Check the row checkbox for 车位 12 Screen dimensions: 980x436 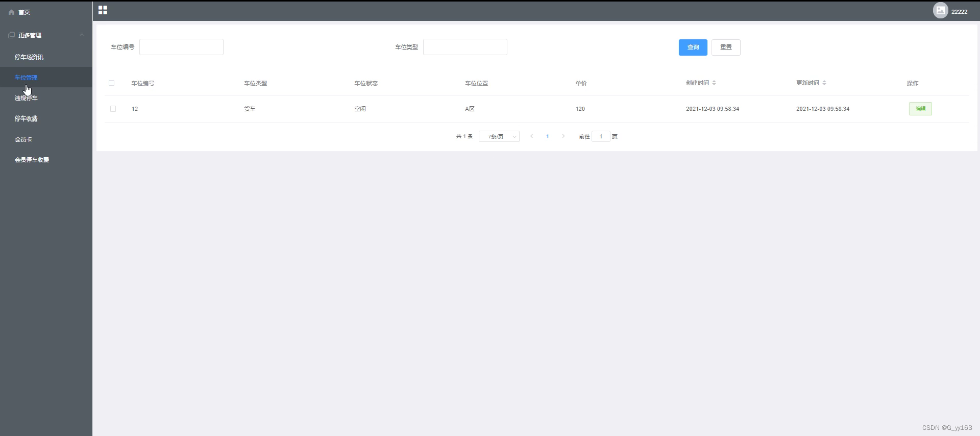pos(113,109)
